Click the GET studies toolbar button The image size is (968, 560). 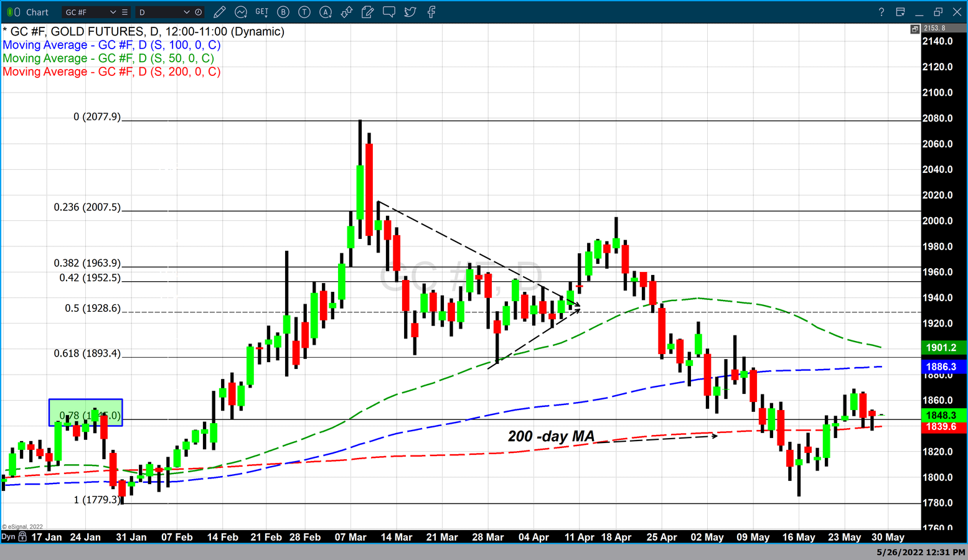262,12
